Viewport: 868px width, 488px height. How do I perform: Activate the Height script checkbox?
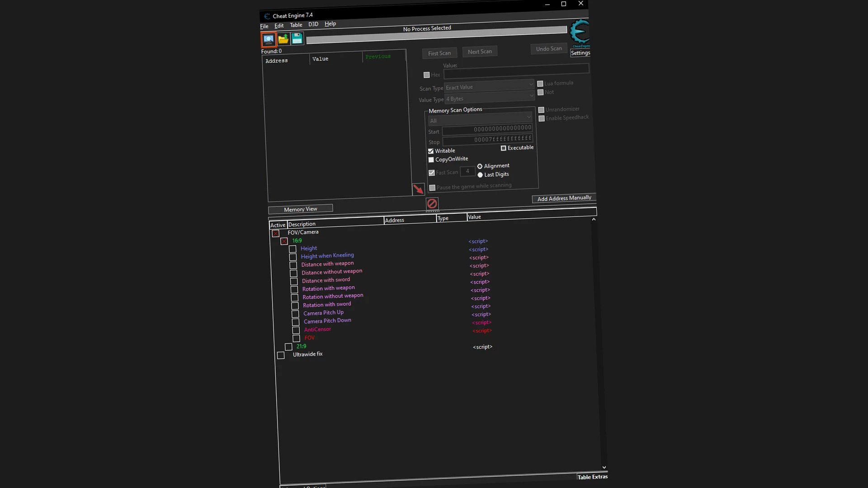coord(292,249)
